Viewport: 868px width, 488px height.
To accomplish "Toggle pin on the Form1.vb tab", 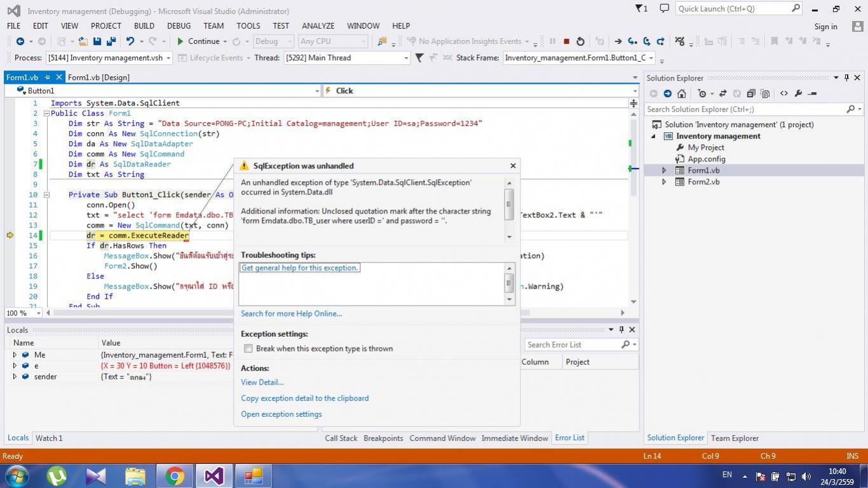I will [x=47, y=77].
